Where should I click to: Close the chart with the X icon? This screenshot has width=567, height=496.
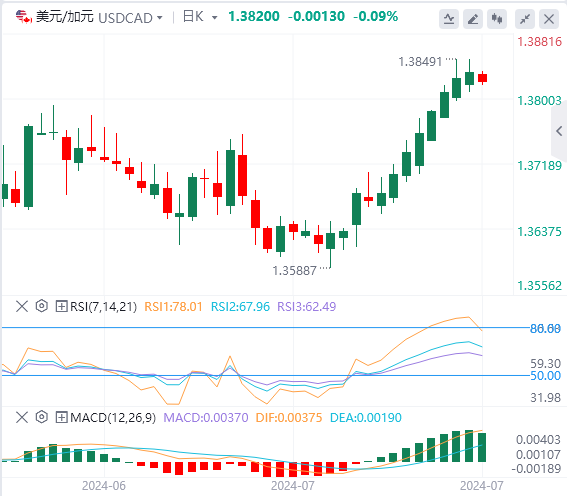pos(549,19)
